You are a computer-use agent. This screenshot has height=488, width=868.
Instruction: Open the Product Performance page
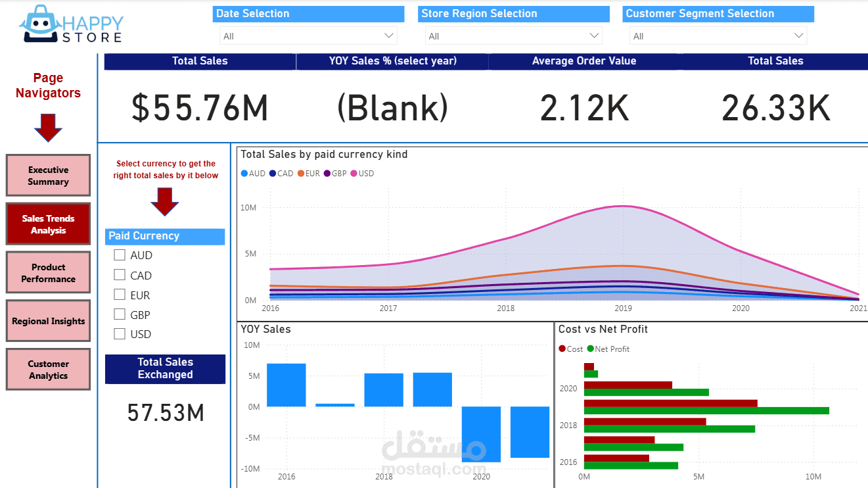pos(47,272)
